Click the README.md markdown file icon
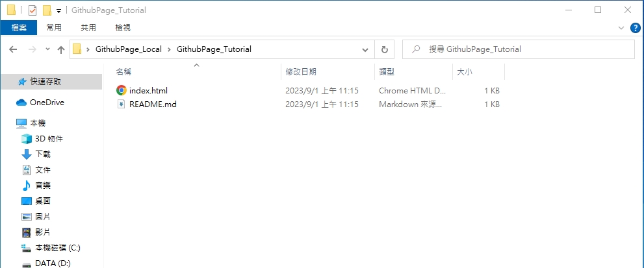This screenshot has height=268, width=644. (121, 104)
